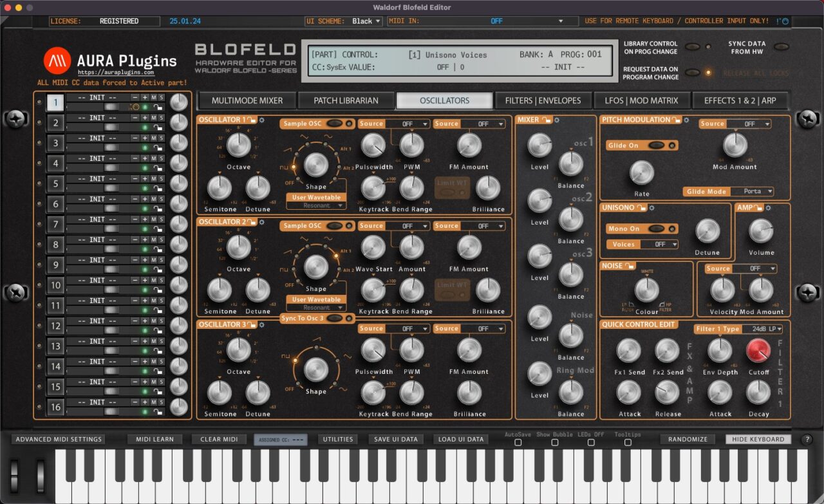This screenshot has width=824, height=504.
Task: Click the AURA Plugins logo
Action: (58, 61)
